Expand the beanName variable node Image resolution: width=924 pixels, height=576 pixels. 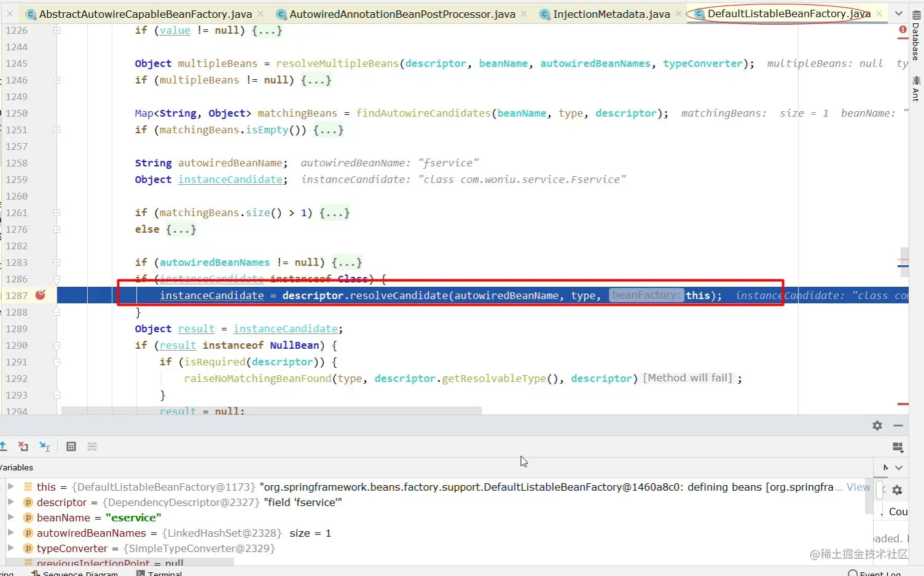coord(10,517)
